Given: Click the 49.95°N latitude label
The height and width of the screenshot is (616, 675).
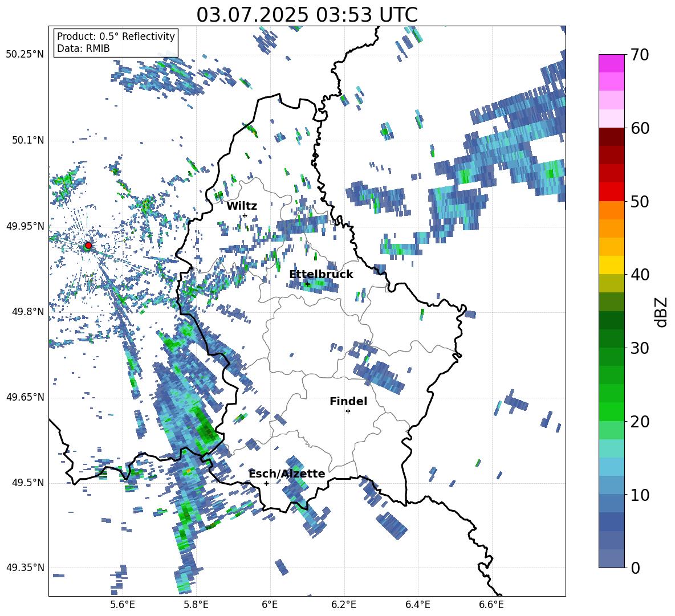Looking at the screenshot, I should (25, 226).
